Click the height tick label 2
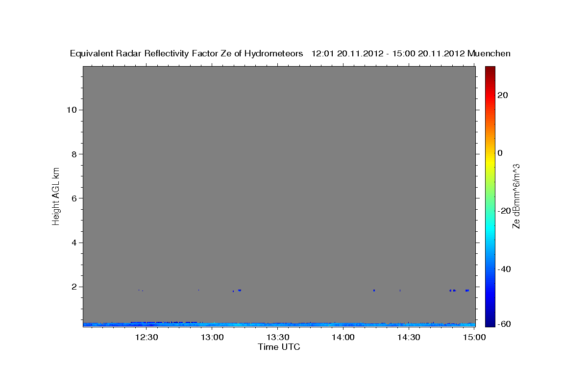Viewport: 588px width, 392px height. (74, 287)
